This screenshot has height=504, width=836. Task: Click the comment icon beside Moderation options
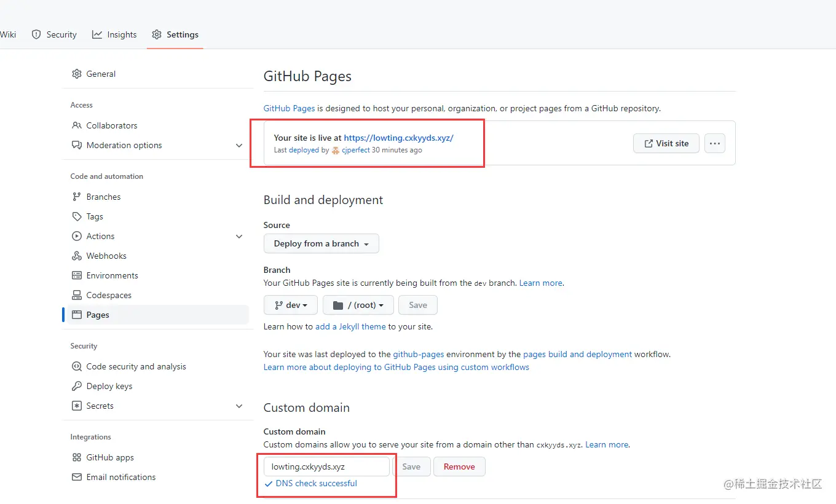[x=77, y=145]
